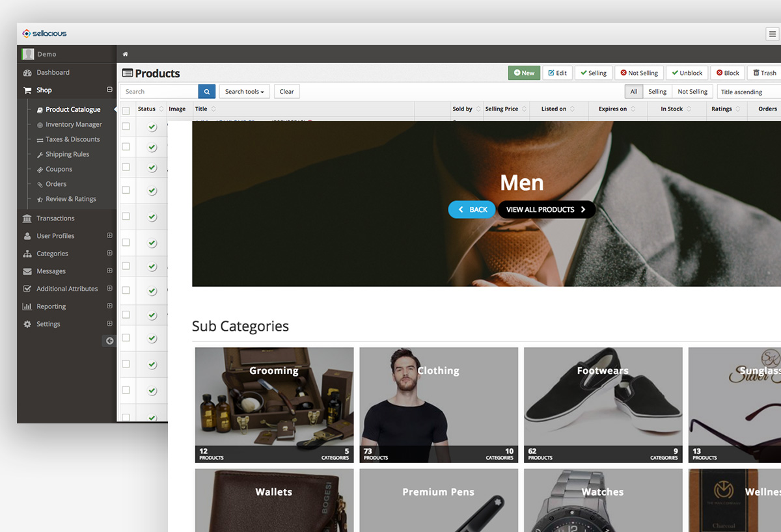Tick the select-all checkbox in the table header
This screenshot has width=781, height=532.
pos(126,111)
